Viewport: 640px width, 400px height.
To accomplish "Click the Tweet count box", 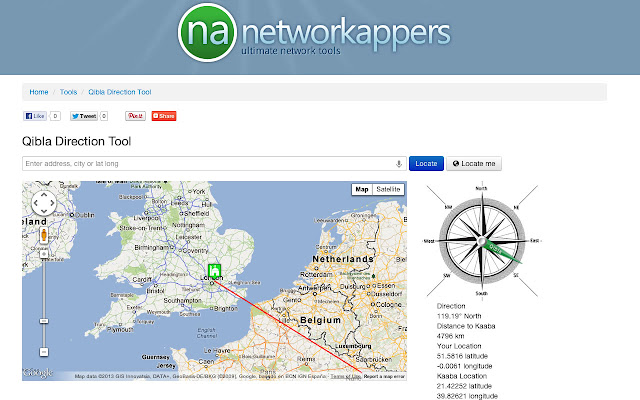I will [x=104, y=116].
